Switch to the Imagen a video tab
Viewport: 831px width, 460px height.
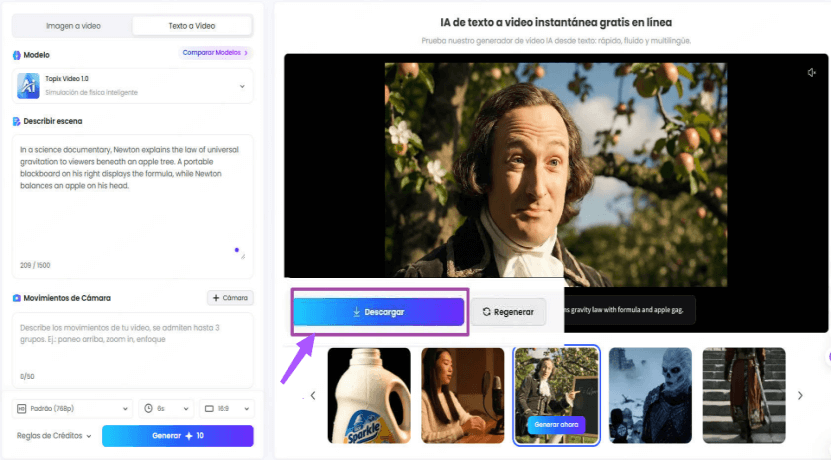click(x=73, y=26)
